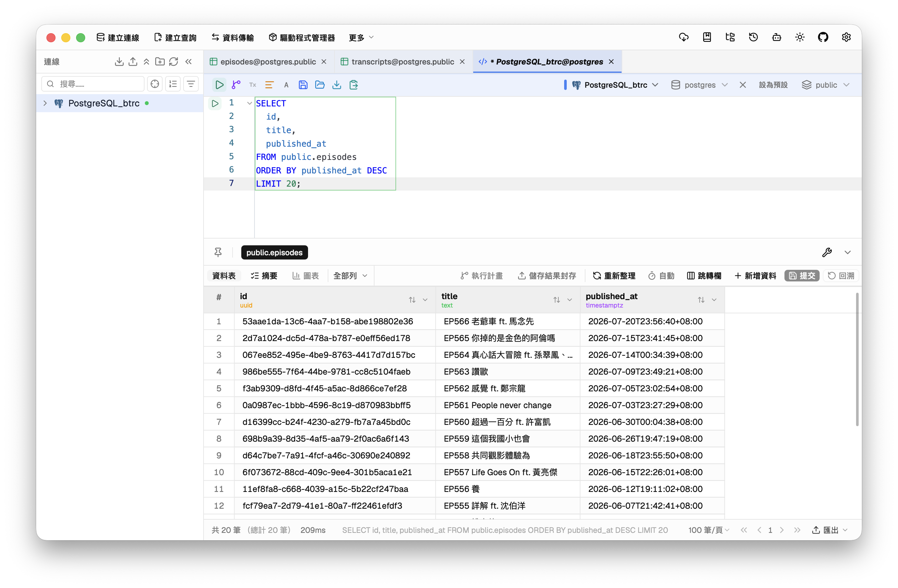The image size is (898, 588).
Task: Toggle transaction mode Tx icon
Action: [x=253, y=85]
